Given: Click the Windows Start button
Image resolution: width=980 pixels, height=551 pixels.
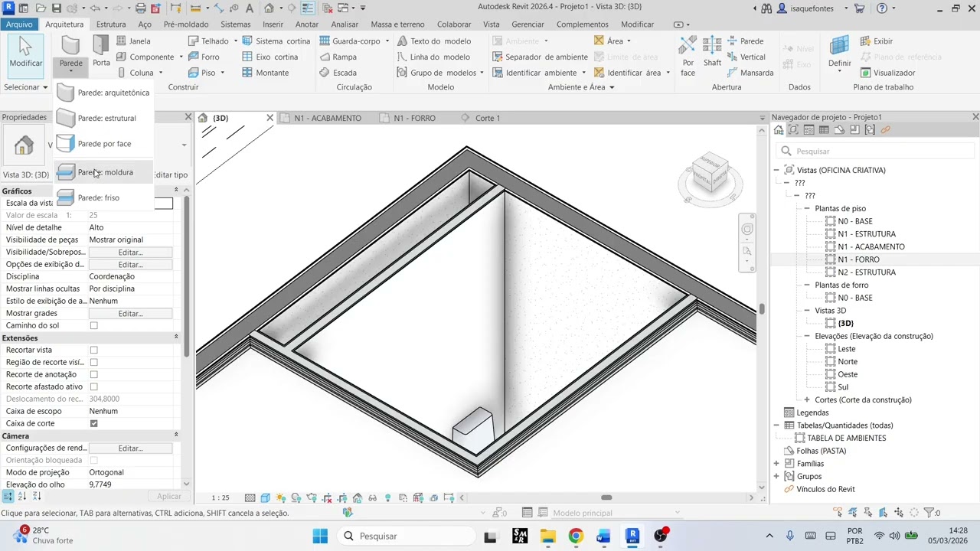Looking at the screenshot, I should [320, 536].
